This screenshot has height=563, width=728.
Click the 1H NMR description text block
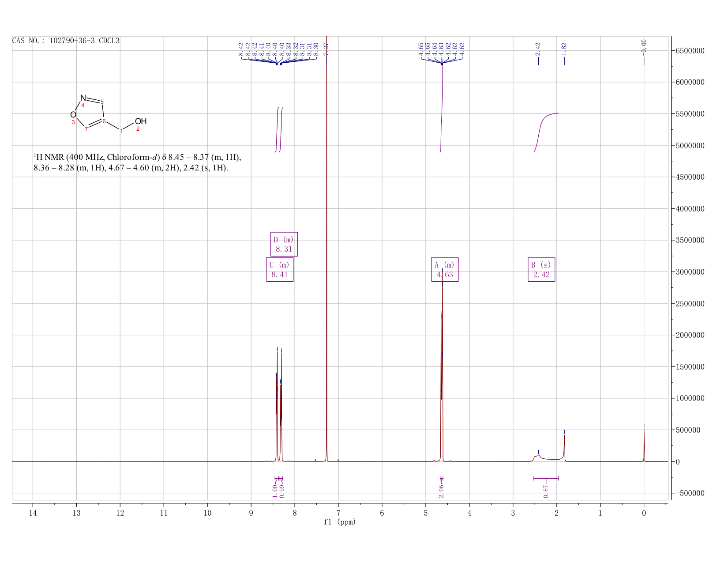click(137, 162)
